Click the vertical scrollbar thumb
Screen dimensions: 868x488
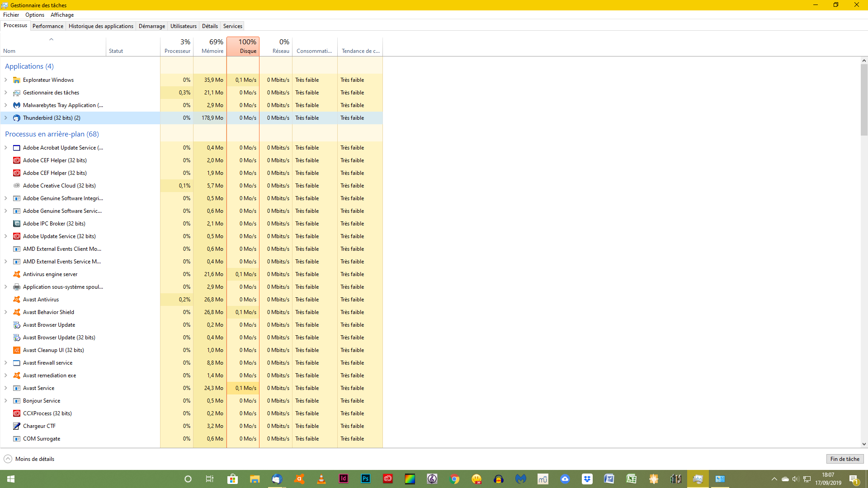864,99
